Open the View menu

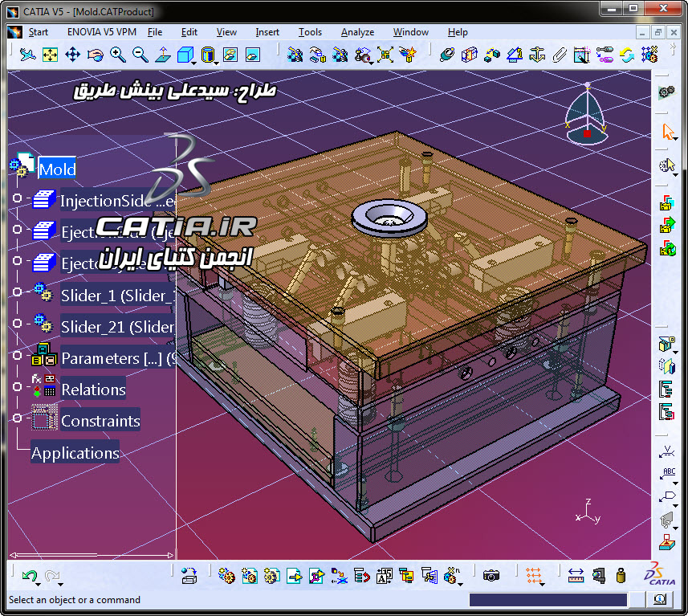coord(226,32)
